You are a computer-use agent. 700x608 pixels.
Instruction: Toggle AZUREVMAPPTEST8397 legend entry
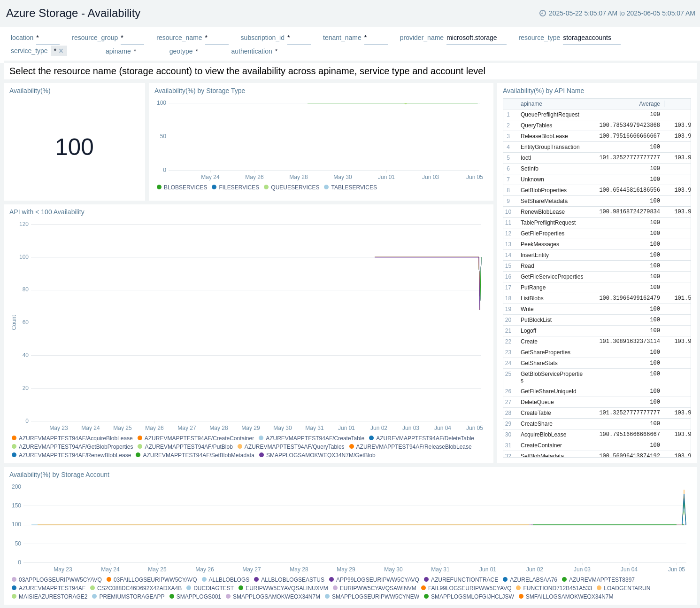pos(598,580)
